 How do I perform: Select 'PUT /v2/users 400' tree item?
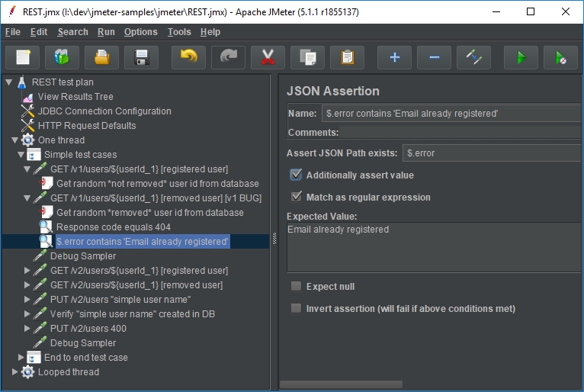pos(88,328)
